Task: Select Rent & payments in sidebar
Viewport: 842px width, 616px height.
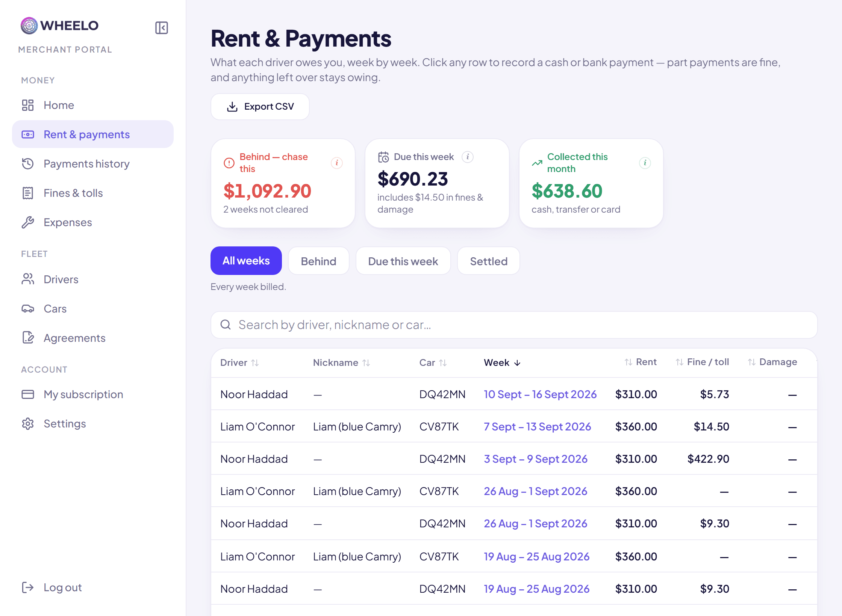Action: (93, 134)
